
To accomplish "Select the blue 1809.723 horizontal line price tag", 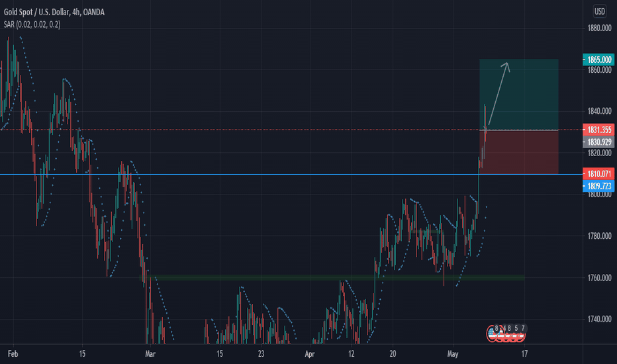I will [x=598, y=186].
